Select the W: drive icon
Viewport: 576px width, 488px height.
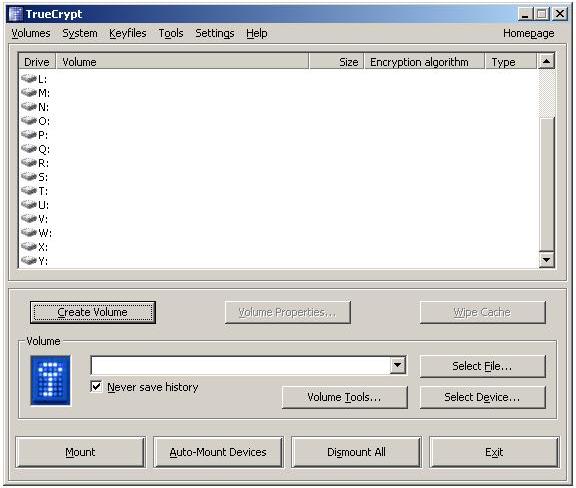(29, 233)
